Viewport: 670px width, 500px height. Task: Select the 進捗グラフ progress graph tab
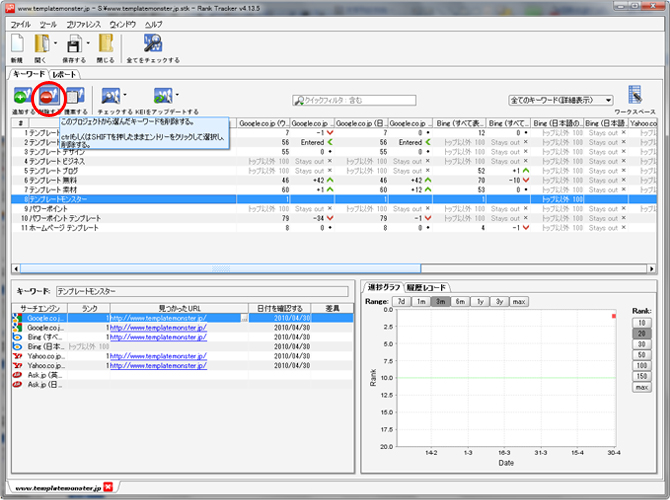384,287
